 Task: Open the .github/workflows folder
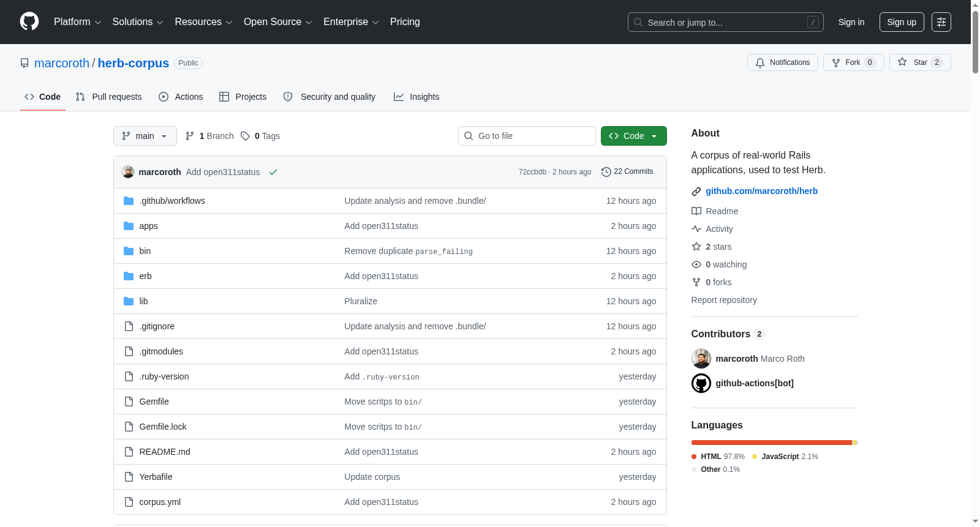pyautogui.click(x=172, y=201)
